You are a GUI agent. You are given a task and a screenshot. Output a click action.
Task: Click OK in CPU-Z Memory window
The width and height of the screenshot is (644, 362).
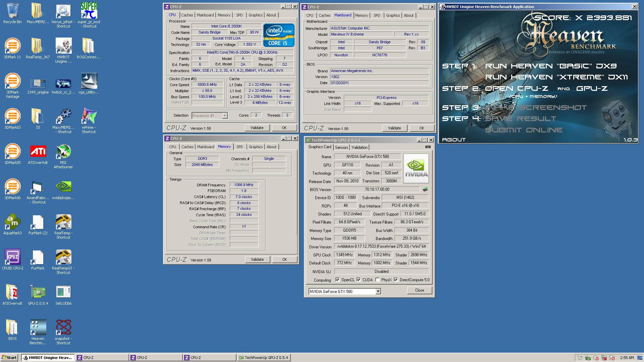(x=284, y=259)
